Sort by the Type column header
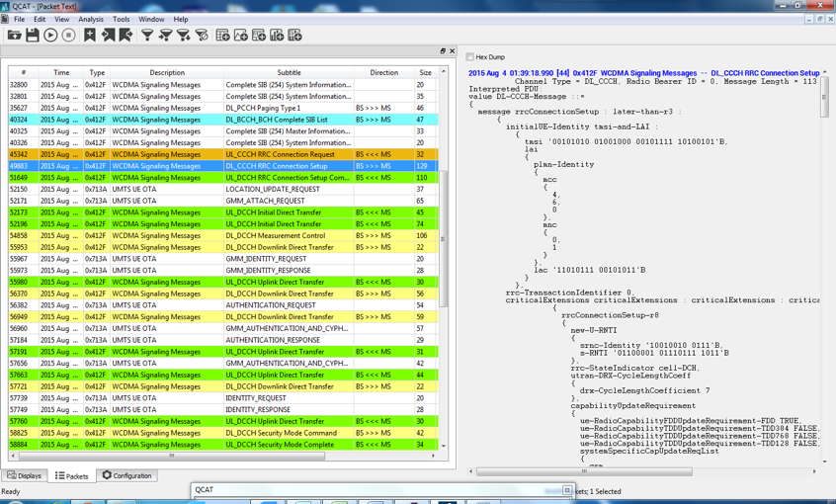The height and width of the screenshot is (504, 836). tap(97, 72)
